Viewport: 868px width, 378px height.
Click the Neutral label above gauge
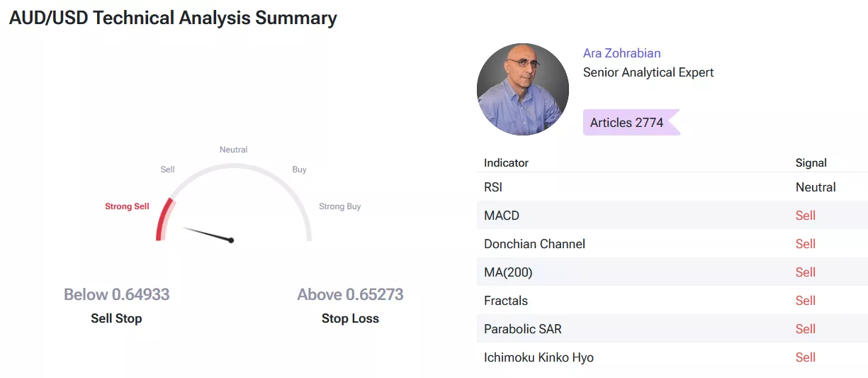[x=234, y=150]
